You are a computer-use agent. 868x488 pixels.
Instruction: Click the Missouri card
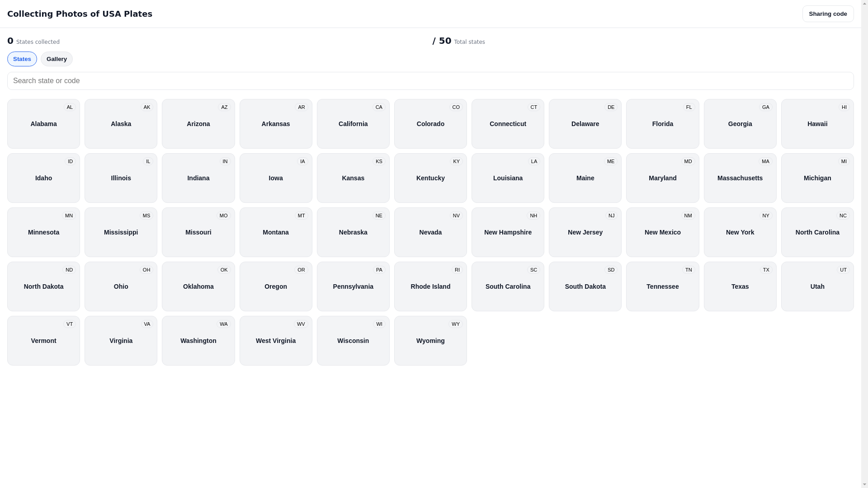tap(198, 232)
